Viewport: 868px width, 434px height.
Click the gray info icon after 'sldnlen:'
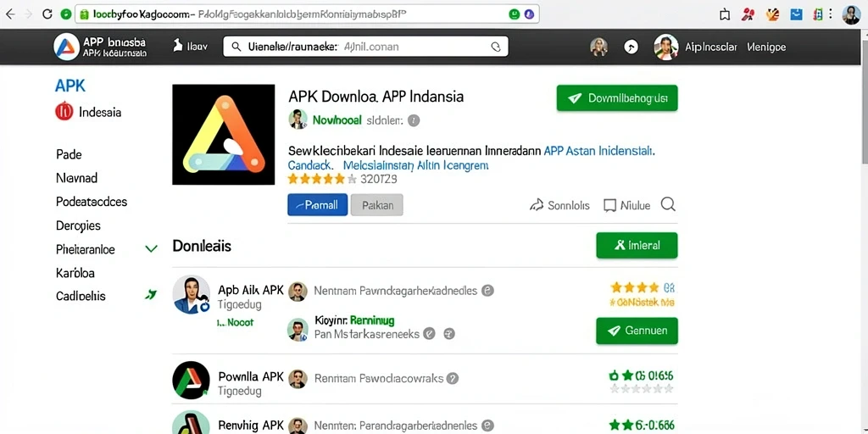coord(414,120)
